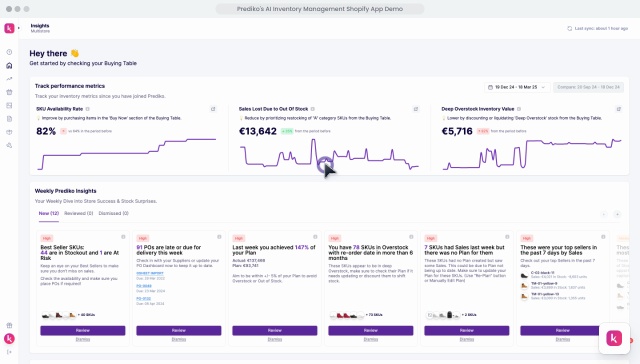Select the Dismissed tab
640x364 pixels.
113,213
